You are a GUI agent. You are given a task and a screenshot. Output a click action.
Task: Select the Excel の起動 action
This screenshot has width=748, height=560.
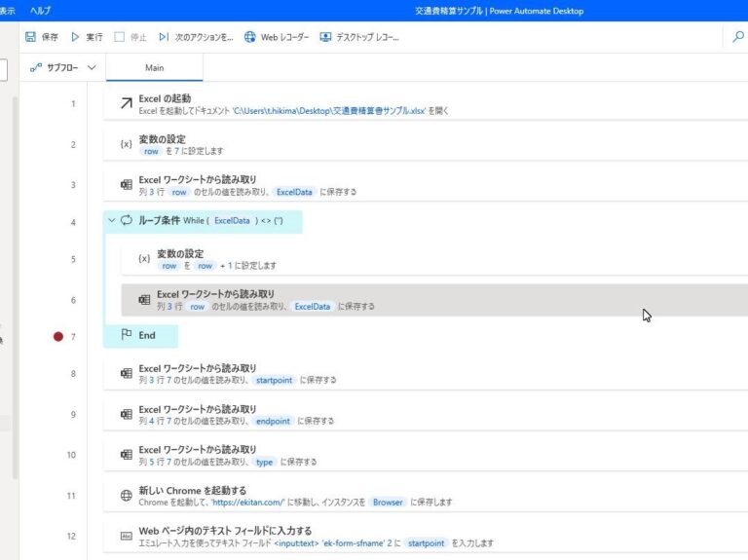[x=426, y=104]
